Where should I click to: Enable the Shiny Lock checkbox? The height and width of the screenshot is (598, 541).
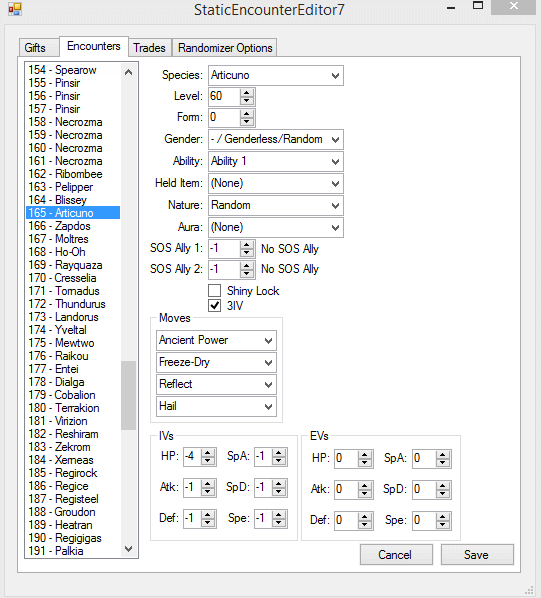pos(215,291)
